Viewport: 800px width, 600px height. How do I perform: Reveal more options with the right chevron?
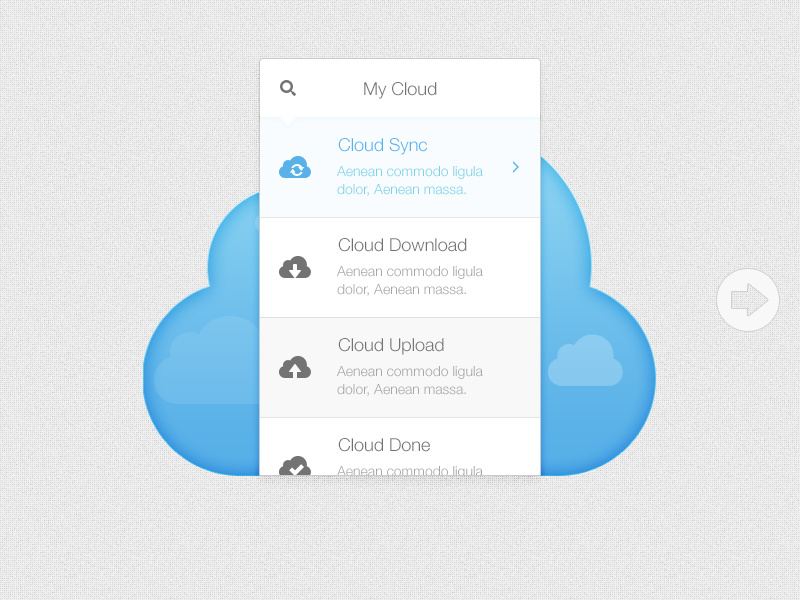(x=515, y=167)
